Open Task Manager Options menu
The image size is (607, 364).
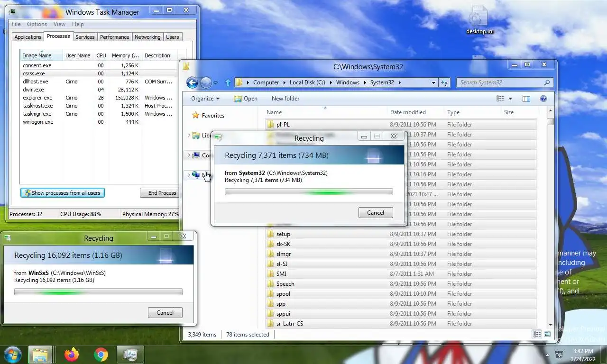point(37,24)
